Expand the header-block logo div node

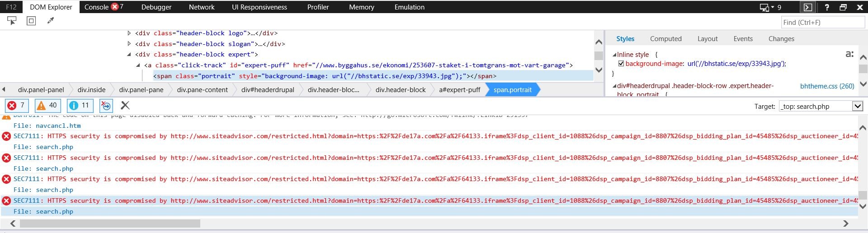pyautogui.click(x=129, y=33)
